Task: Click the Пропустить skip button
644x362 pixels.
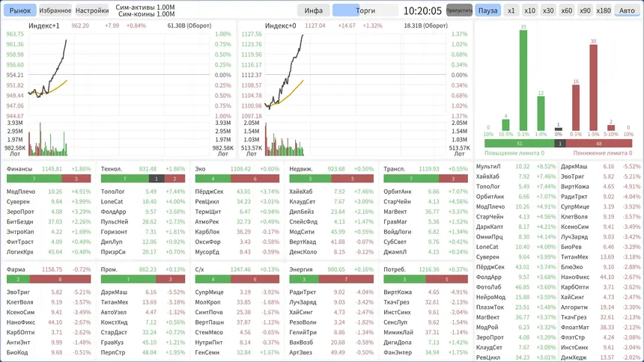Action: click(x=459, y=10)
